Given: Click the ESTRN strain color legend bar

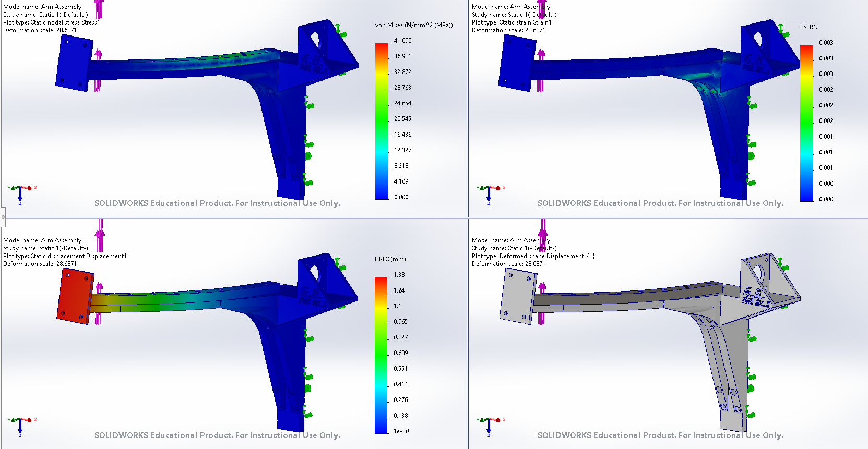Looking at the screenshot, I should tap(807, 123).
